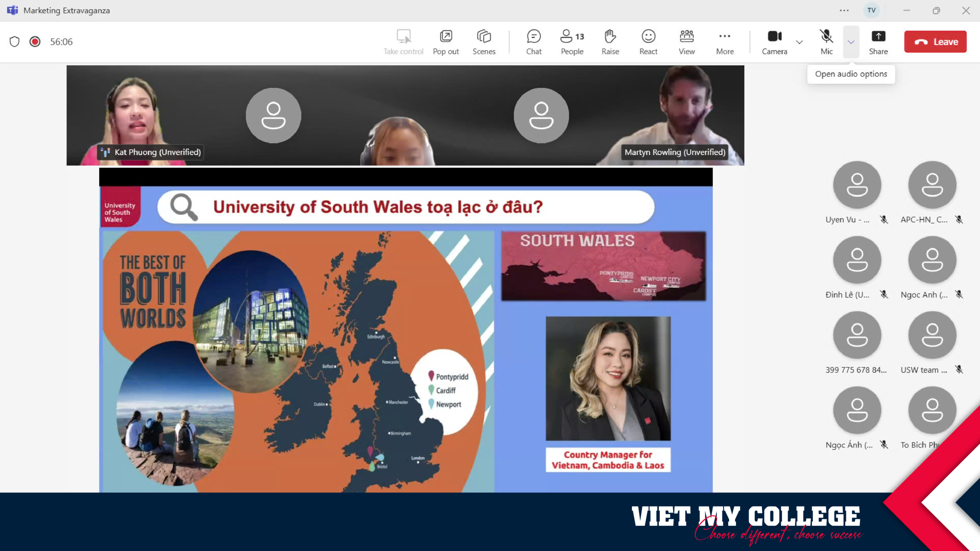
Task: Unmute the Mic
Action: point(826,42)
